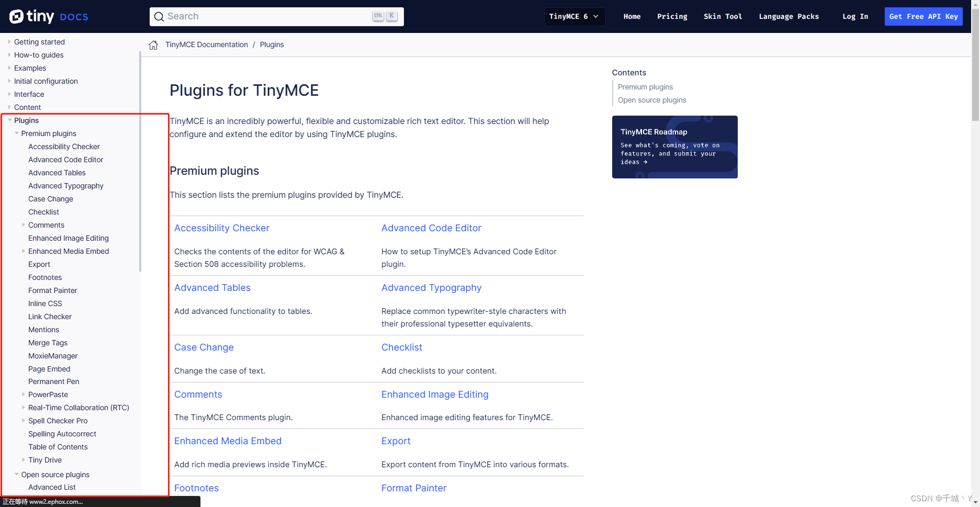Open the TinyMCE 6 version dropdown

pos(574,16)
